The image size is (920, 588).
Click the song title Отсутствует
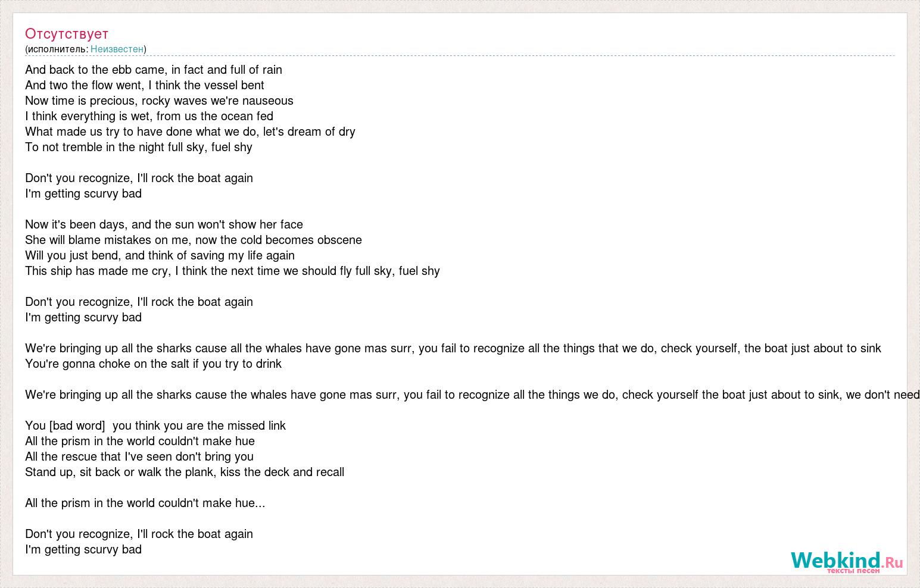67,33
